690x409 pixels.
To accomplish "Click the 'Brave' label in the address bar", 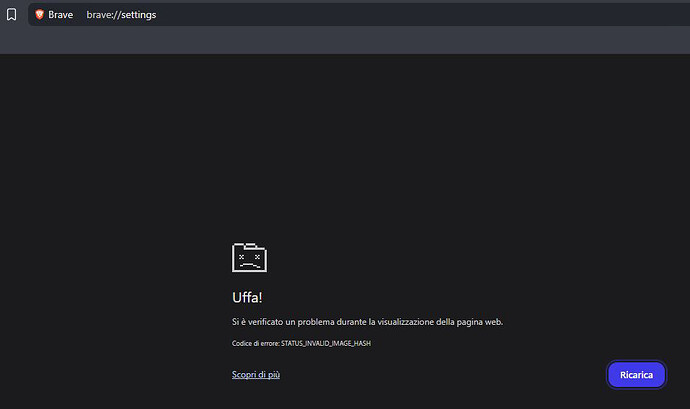I will [x=60, y=15].
